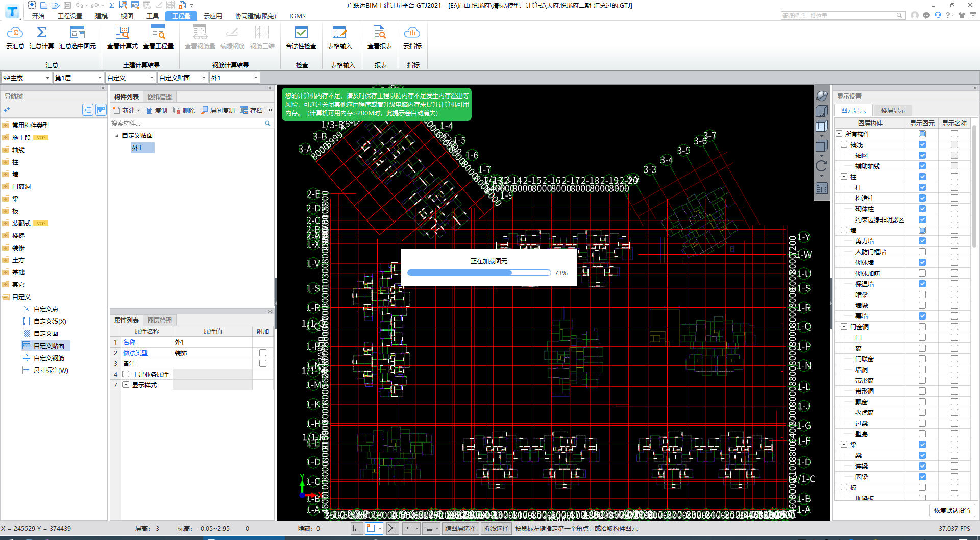This screenshot has height=540, width=980.
Task: Click the cross X snap icon in status bar
Action: pos(392,528)
